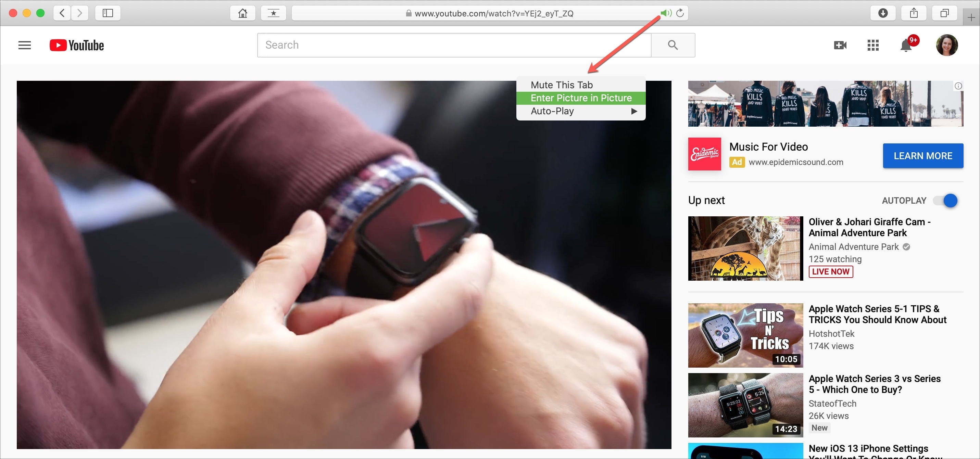
Task: Click the LIVE NOW badge on giraffe video
Action: point(831,271)
